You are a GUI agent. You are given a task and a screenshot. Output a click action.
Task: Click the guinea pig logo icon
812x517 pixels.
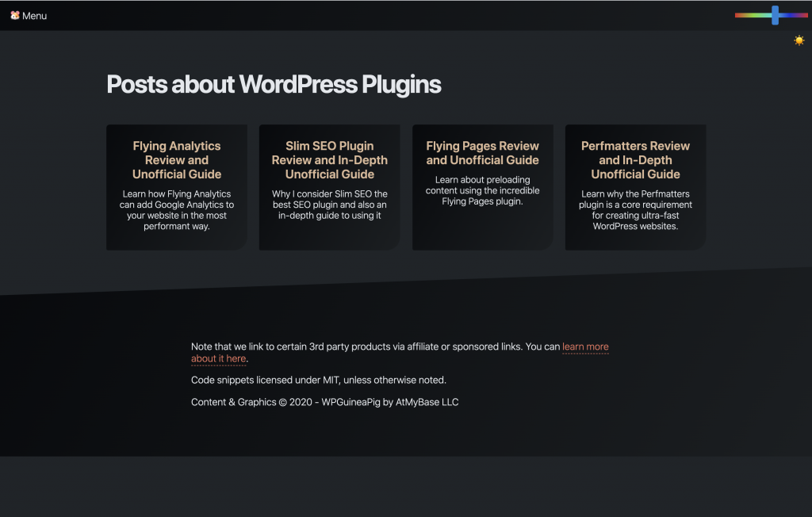(x=15, y=15)
